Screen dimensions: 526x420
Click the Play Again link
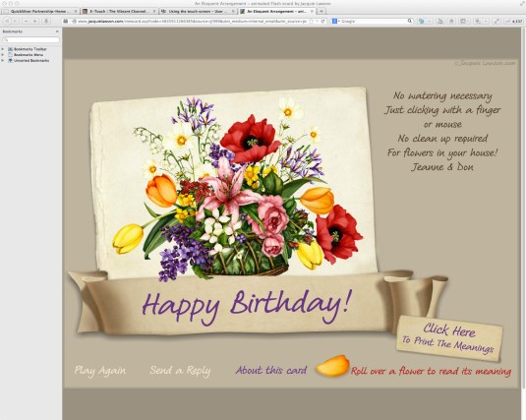[100, 371]
